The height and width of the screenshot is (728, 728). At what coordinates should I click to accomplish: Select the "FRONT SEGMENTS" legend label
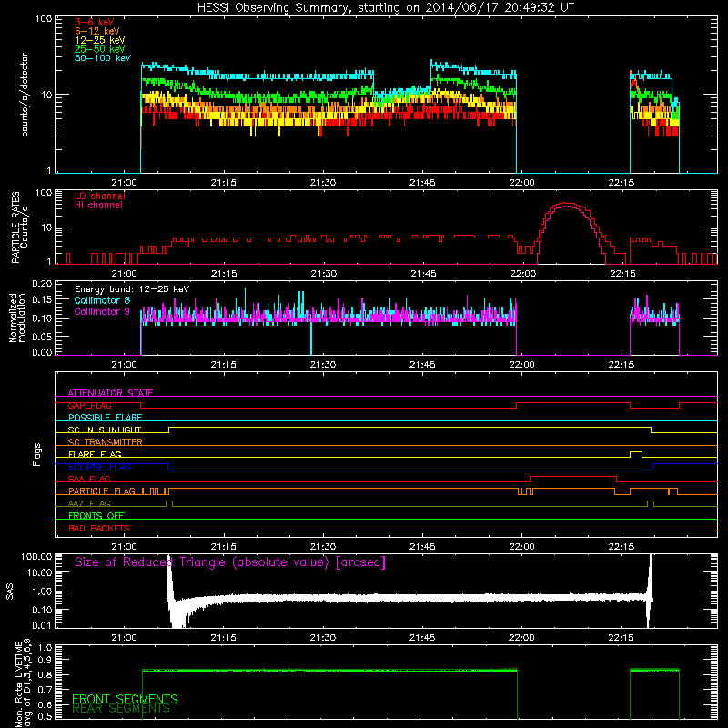pyautogui.click(x=125, y=699)
